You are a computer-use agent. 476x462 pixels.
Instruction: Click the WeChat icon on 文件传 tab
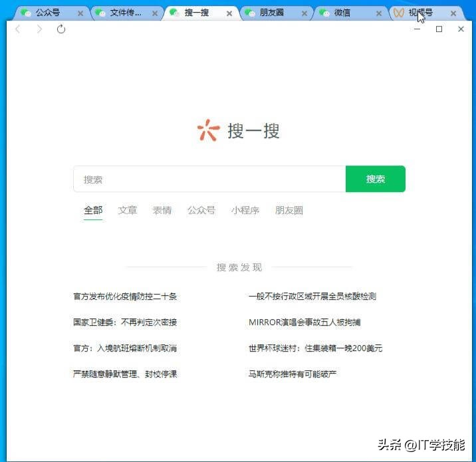point(100,13)
